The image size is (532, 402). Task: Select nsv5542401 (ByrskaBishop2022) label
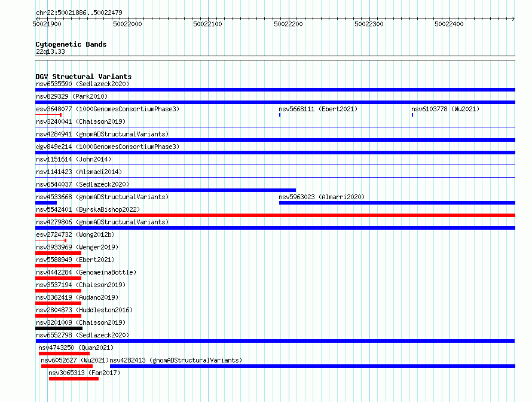tap(88, 209)
